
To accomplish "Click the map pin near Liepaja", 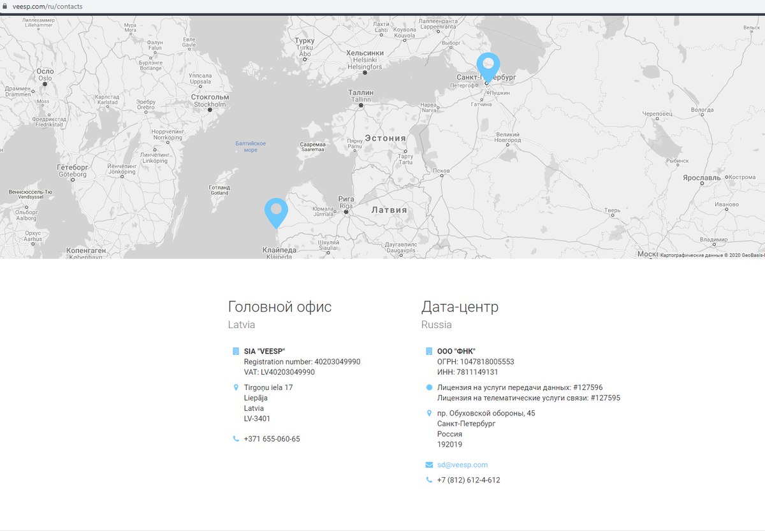I will (276, 213).
